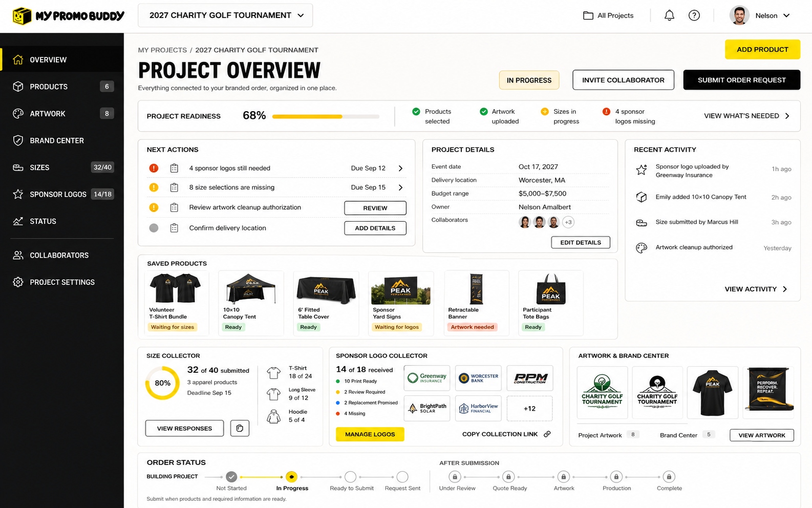Viewport: 812px width, 508px height.
Task: Click the Review button for artwork cleanup
Action: coord(375,208)
